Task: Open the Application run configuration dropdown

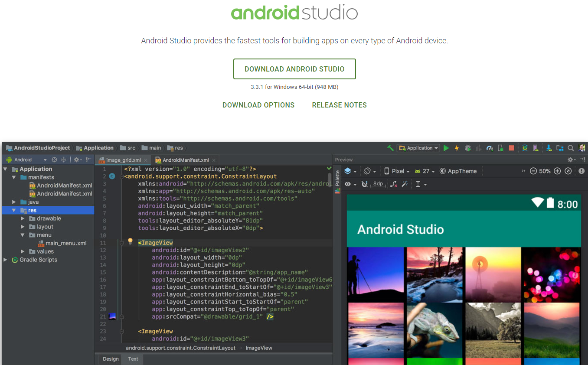Action: pyautogui.click(x=418, y=148)
